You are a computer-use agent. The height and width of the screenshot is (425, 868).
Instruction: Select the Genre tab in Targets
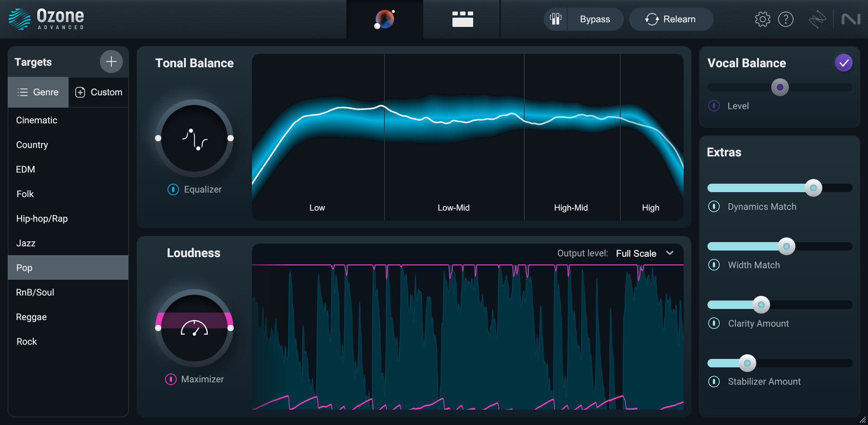pos(38,92)
